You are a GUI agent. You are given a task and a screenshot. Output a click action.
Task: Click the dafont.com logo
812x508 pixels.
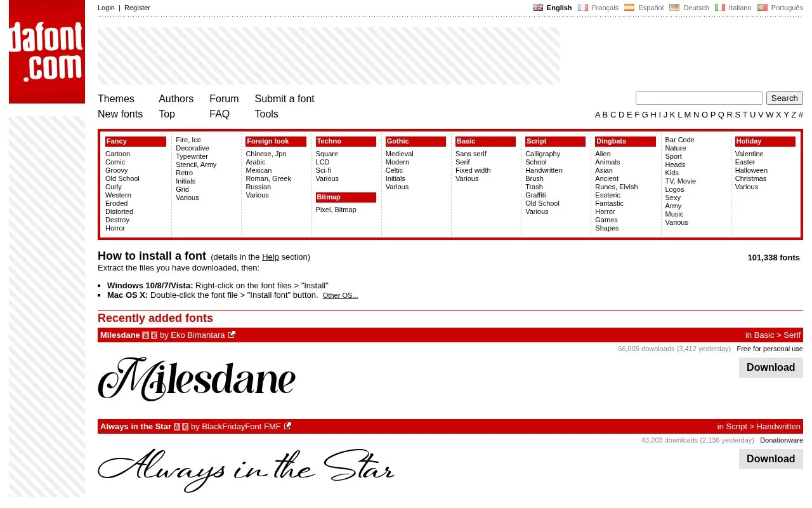[47, 51]
